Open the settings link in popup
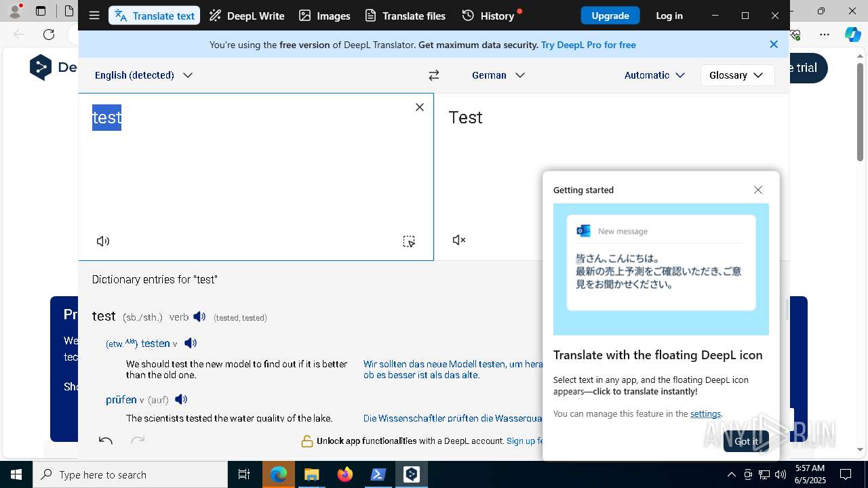The image size is (868, 488). (x=705, y=414)
